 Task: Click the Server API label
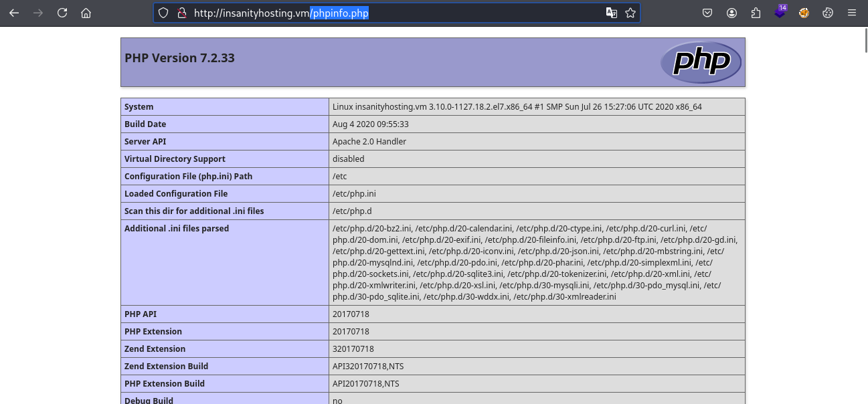click(x=145, y=142)
